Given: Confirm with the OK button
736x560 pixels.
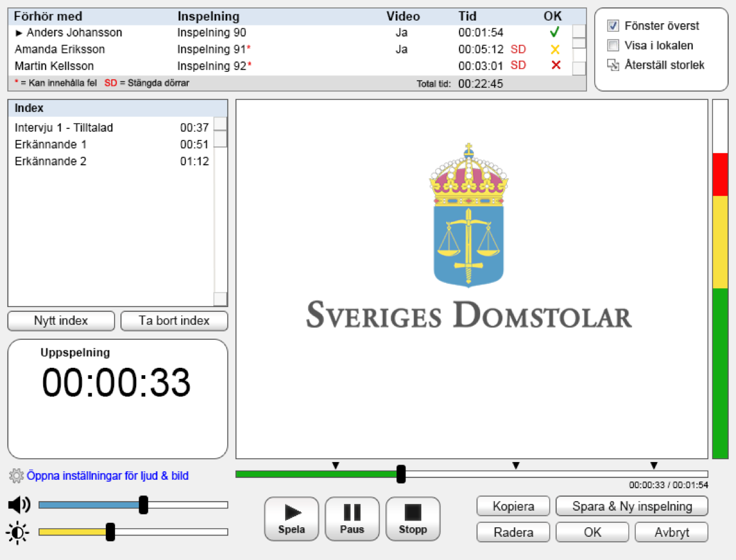Looking at the screenshot, I should coord(593,532).
